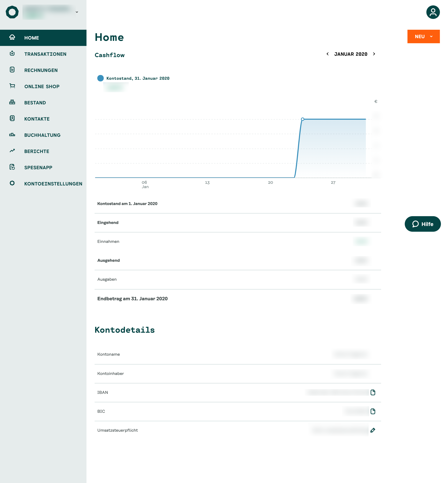Open TRANSAKTIONEN menu item

(x=43, y=54)
